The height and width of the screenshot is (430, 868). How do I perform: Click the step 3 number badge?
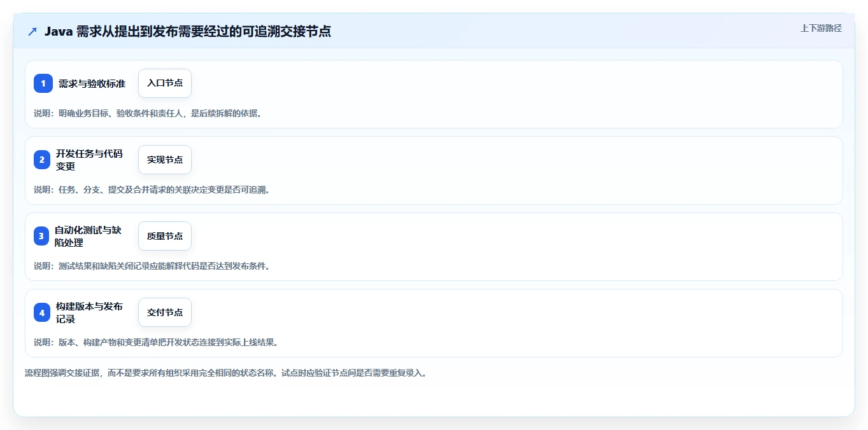tap(41, 236)
